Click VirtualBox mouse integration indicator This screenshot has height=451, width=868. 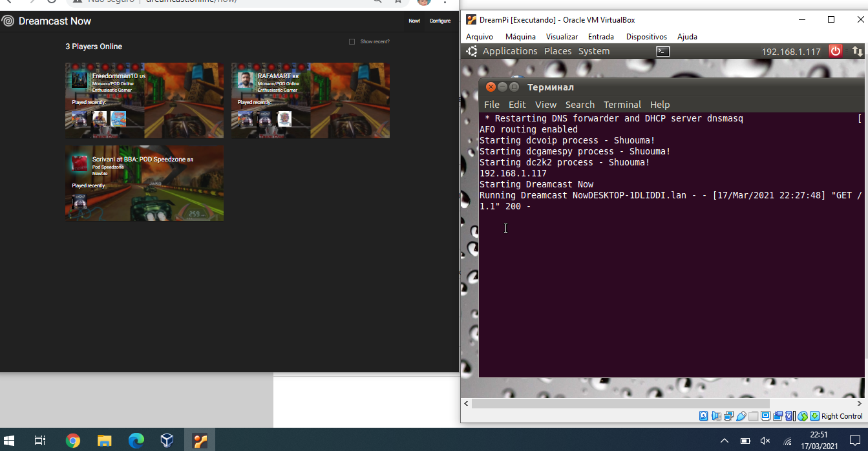[x=803, y=416]
